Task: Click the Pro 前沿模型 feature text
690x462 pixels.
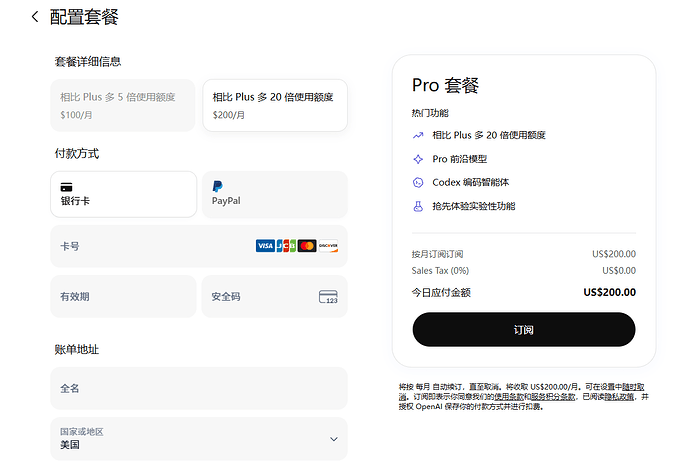Action: point(459,159)
